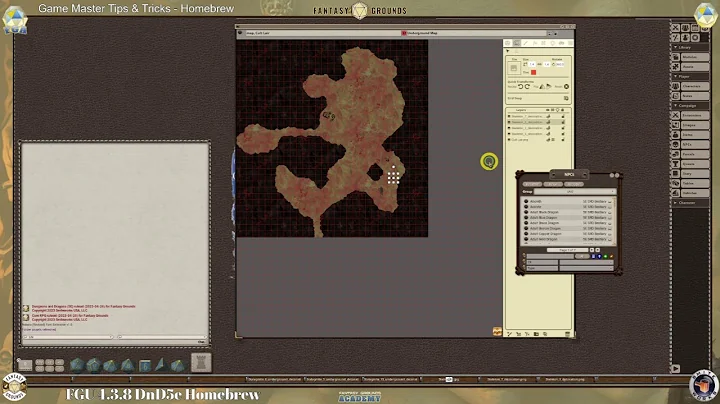Toggle visibility of the second highlighted layer
The image size is (720, 404).
point(548,122)
